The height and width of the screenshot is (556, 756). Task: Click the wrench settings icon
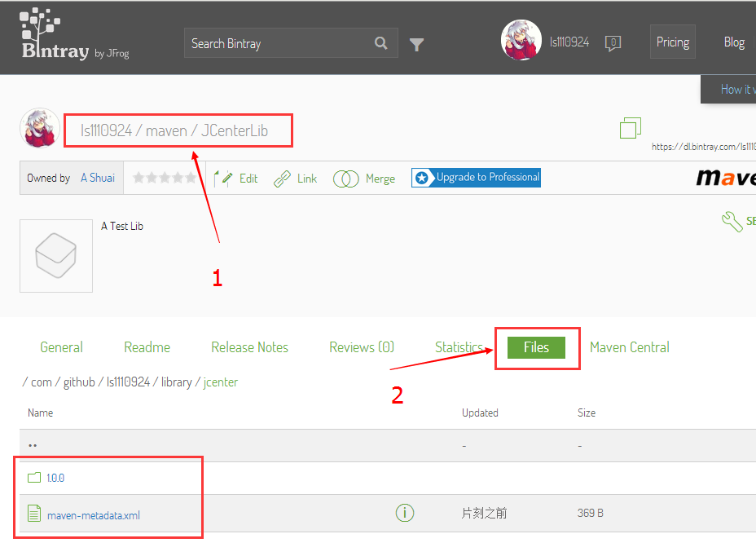click(732, 222)
